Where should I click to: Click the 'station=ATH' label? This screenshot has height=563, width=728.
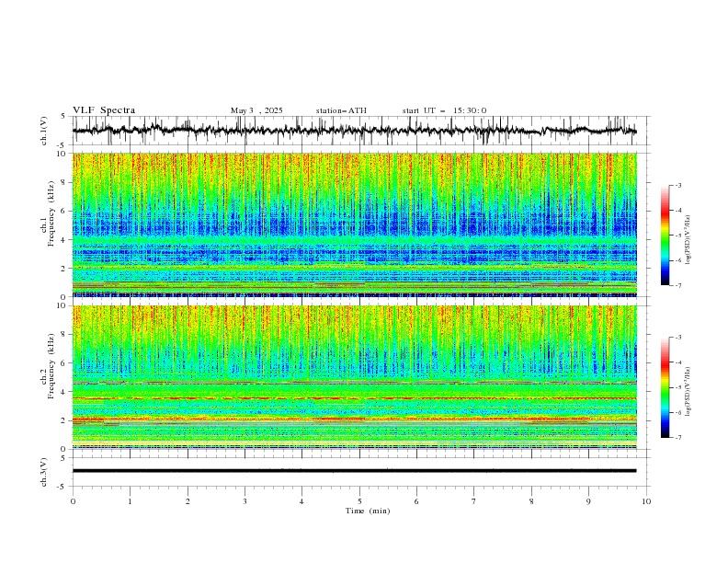[x=341, y=110]
